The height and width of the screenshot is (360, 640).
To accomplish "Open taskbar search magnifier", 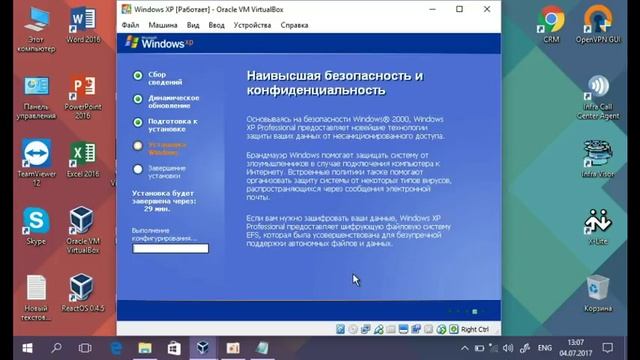I will pos(56,348).
